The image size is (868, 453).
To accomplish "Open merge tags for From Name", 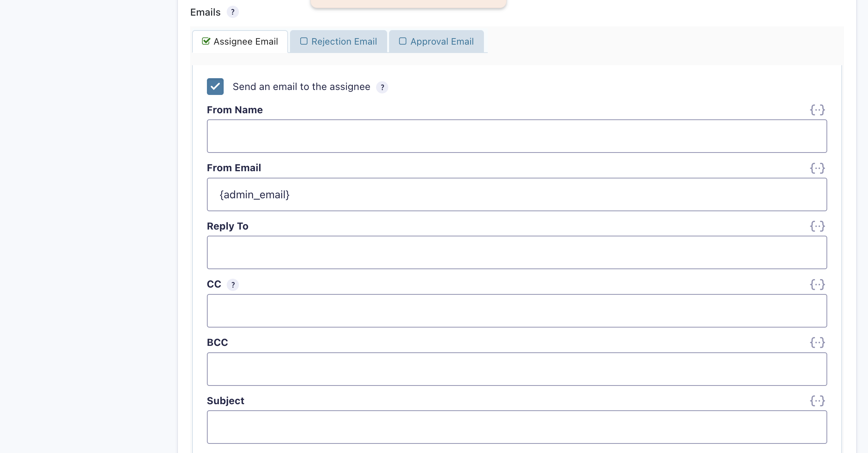I will (817, 110).
